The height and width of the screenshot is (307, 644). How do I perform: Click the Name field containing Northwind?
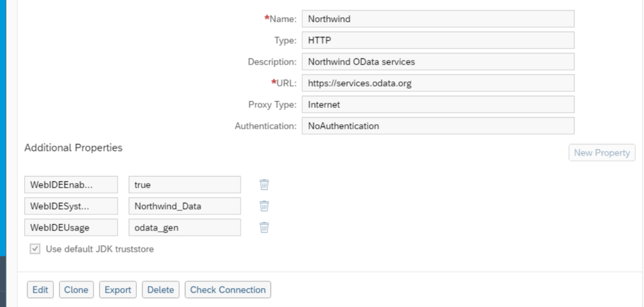438,19
